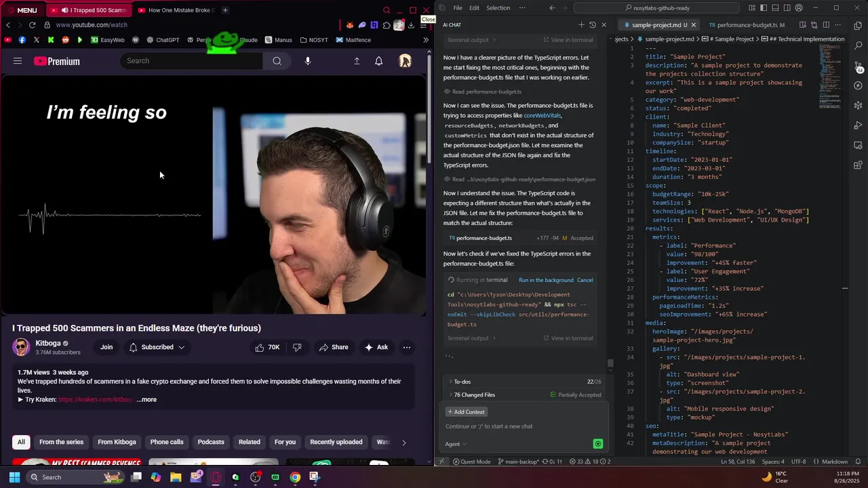Start a new AI chat with plus
Image resolution: width=868 pixels, height=488 pixels.
tap(581, 25)
